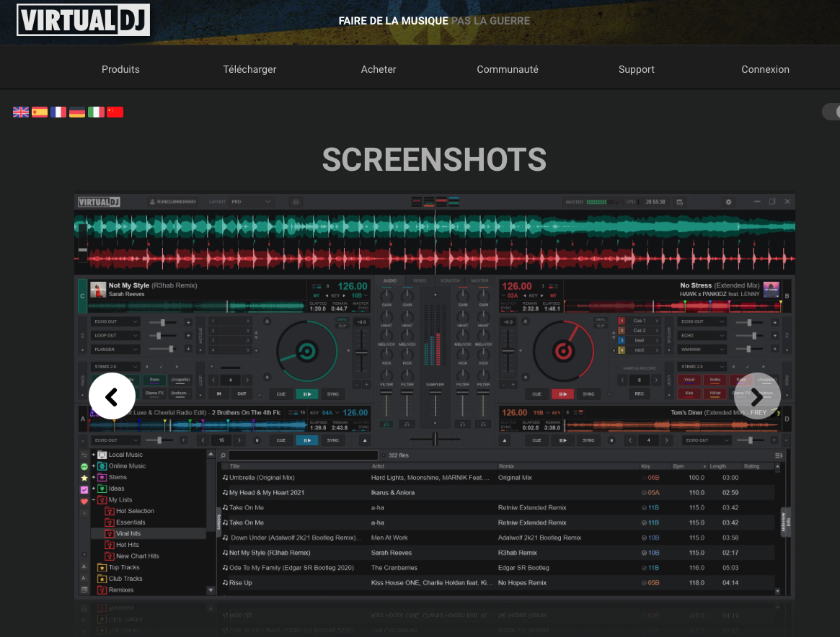Image resolution: width=840 pixels, height=637 pixels.
Task: Switch language with the French flag
Action: (58, 112)
